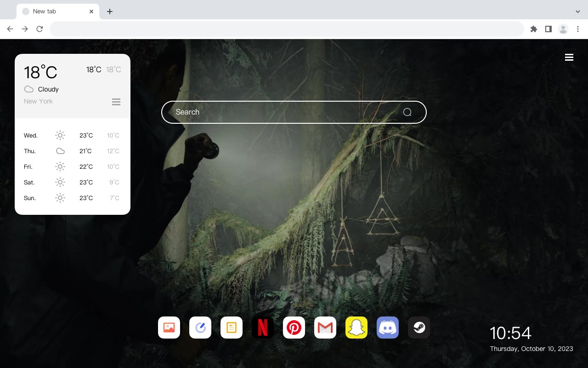Click Sunday's low of 7°C
This screenshot has height=368, width=588.
pyautogui.click(x=114, y=198)
